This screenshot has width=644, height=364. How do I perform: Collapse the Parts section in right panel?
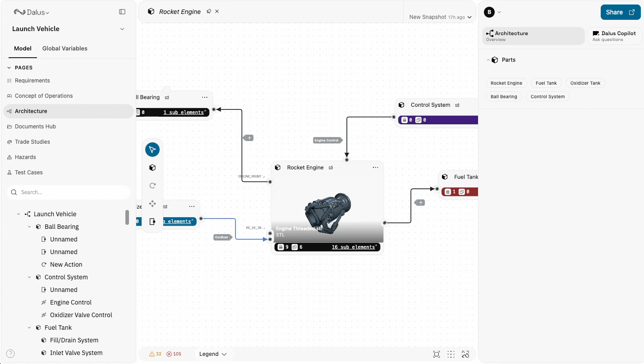[488, 60]
